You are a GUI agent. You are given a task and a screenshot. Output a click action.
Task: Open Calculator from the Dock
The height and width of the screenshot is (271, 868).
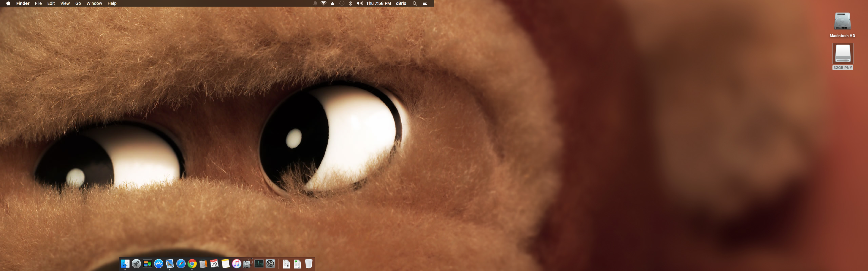203,263
